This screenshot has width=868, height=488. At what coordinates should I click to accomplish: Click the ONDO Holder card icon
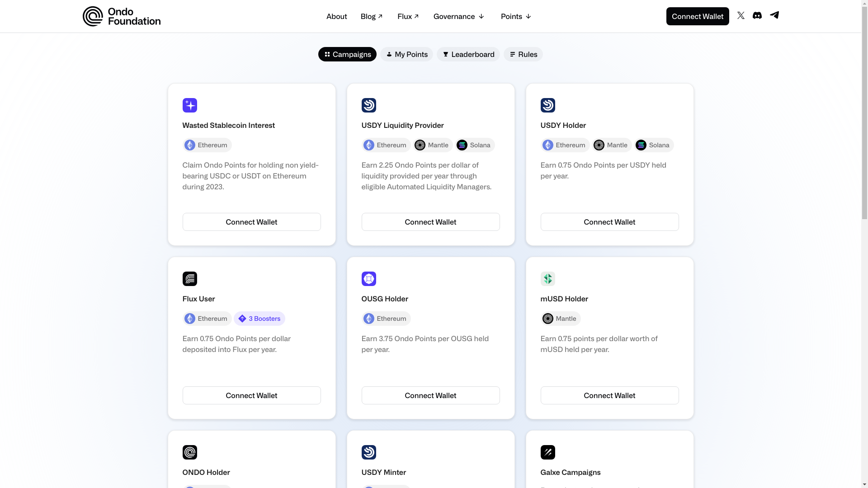coord(190,452)
